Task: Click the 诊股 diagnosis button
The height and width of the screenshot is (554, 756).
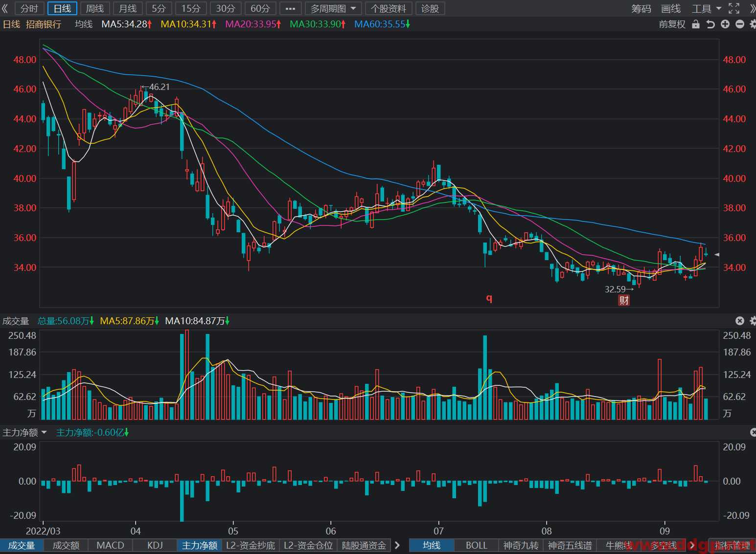Action: (x=430, y=8)
